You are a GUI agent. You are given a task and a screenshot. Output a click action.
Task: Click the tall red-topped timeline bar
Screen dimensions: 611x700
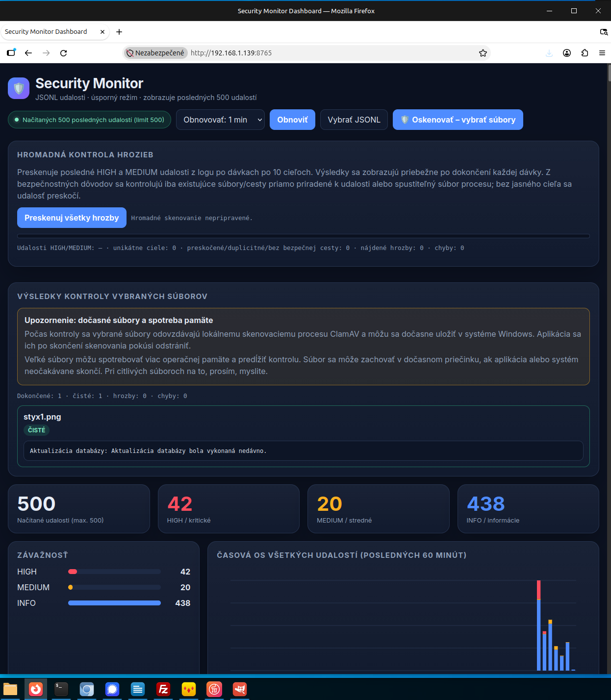[539, 625]
